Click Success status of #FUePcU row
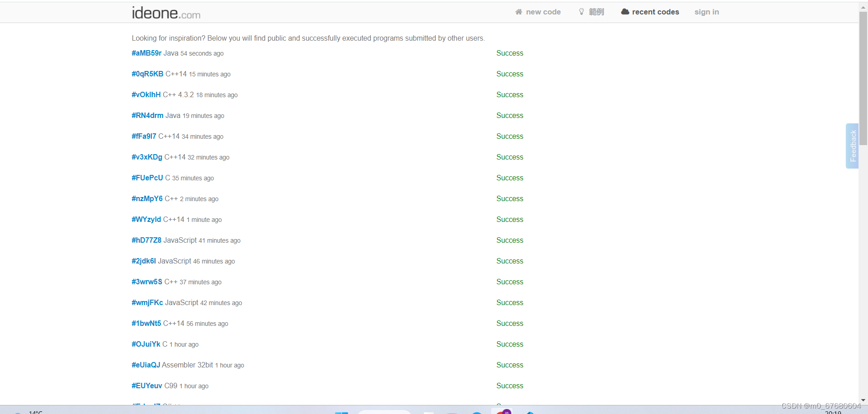868x414 pixels. [509, 178]
